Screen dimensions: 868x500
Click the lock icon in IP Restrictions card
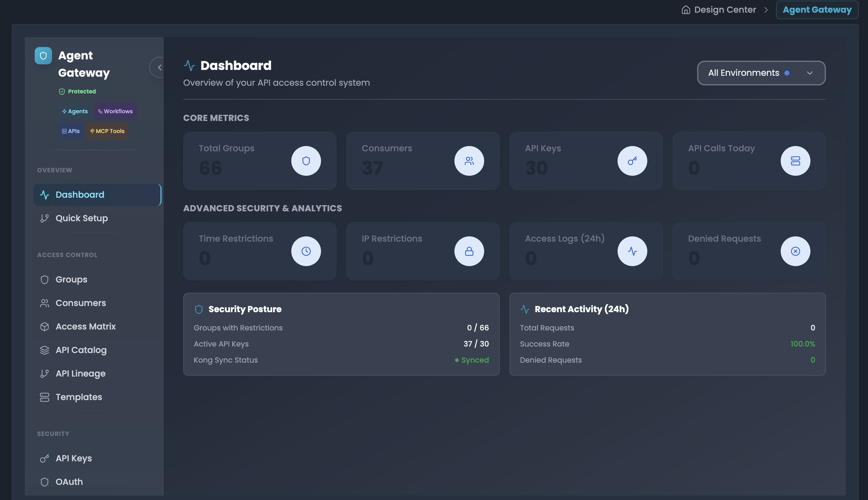point(469,251)
